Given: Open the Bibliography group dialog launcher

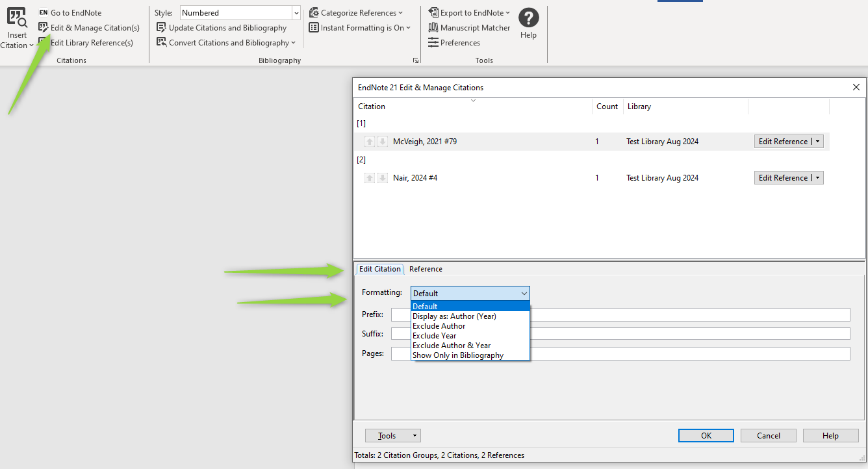Looking at the screenshot, I should click(x=415, y=60).
